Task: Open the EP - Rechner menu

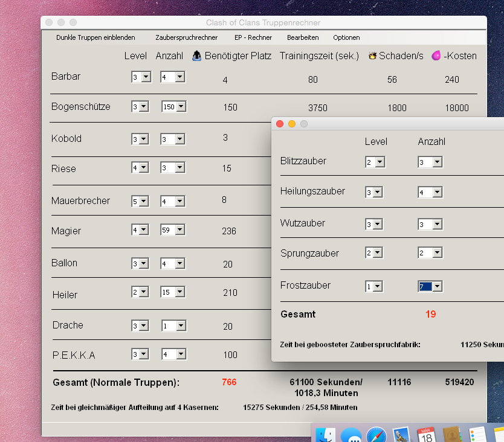Action: click(253, 37)
